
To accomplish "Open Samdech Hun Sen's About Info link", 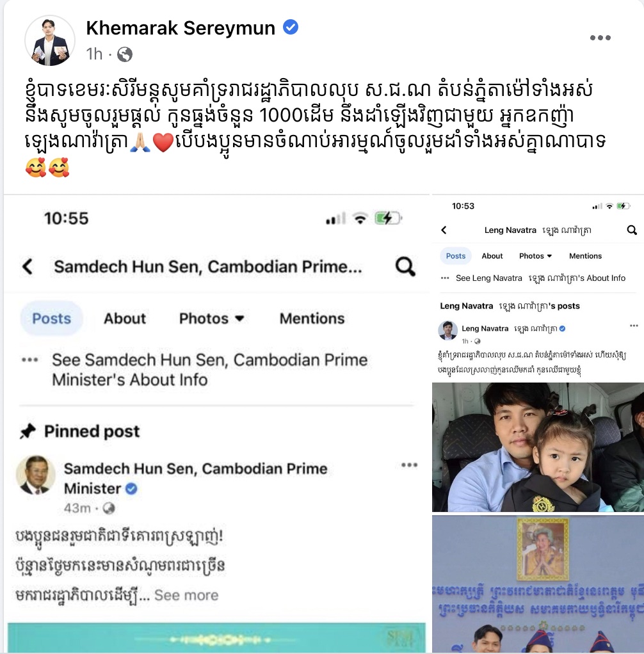I will [209, 369].
